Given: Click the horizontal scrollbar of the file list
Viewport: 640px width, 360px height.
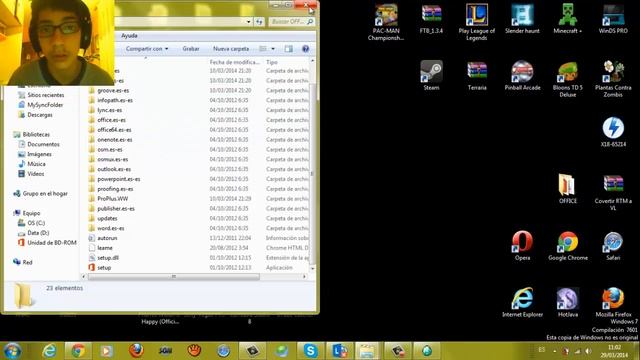Looking at the screenshot, I should coord(173,277).
